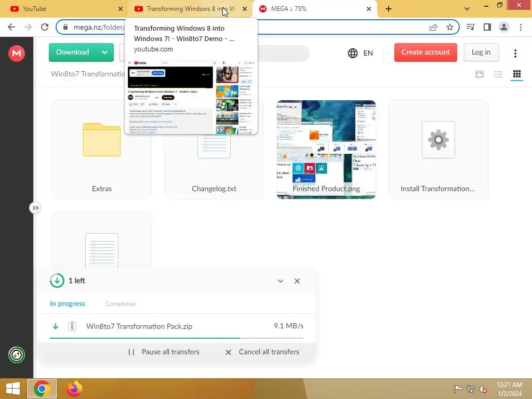This screenshot has width=532, height=399.
Task: Open a new browser tab
Action: pyautogui.click(x=389, y=9)
